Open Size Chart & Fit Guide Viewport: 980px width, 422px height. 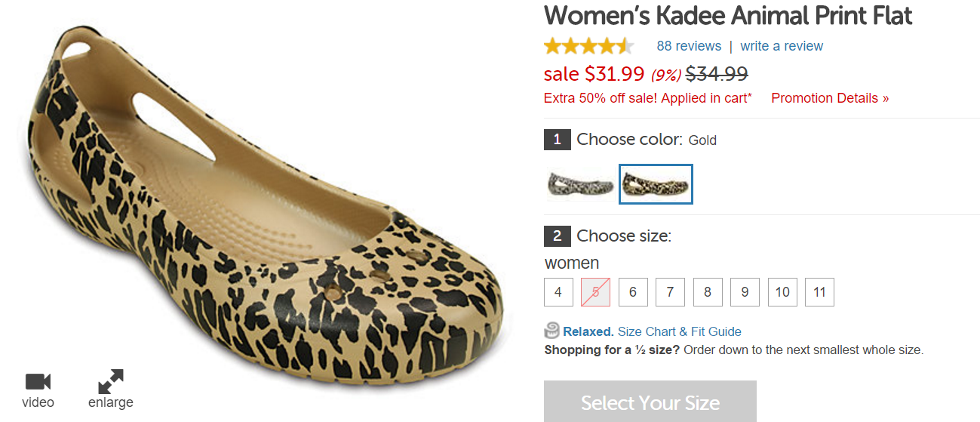(x=679, y=331)
